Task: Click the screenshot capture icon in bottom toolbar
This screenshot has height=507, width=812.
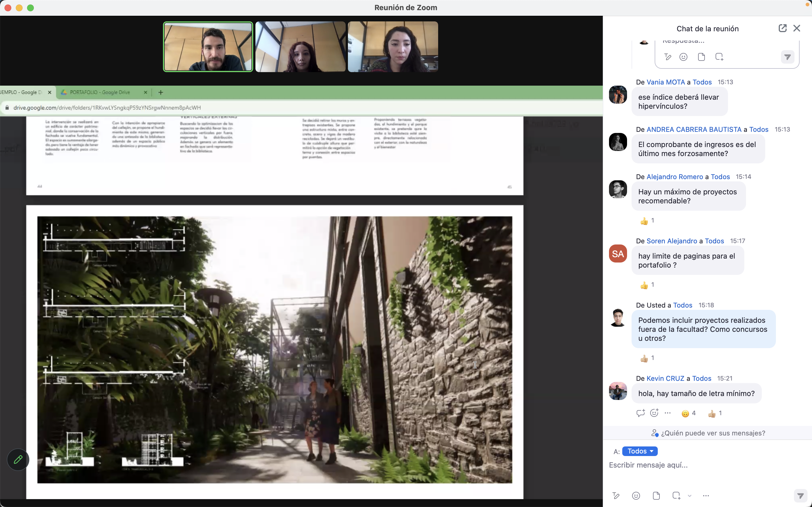Action: (x=676, y=496)
